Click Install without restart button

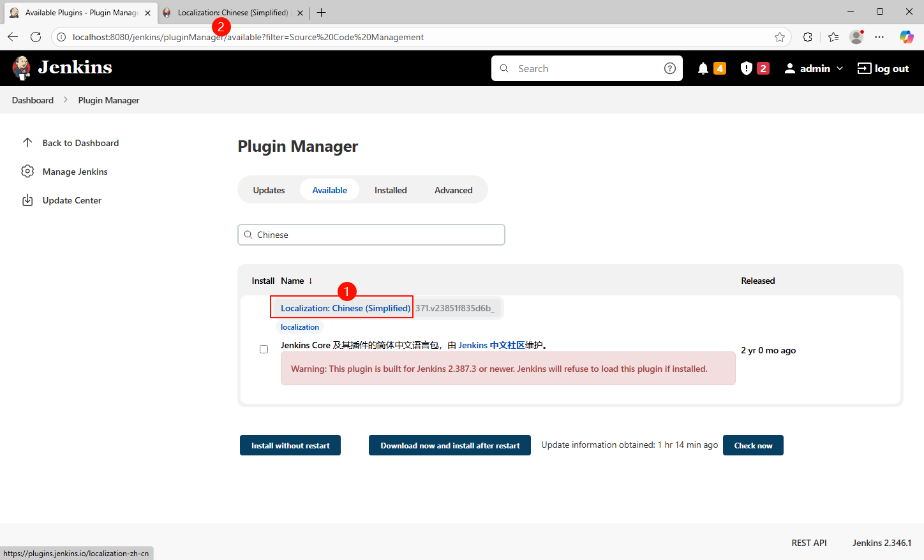pyautogui.click(x=290, y=445)
